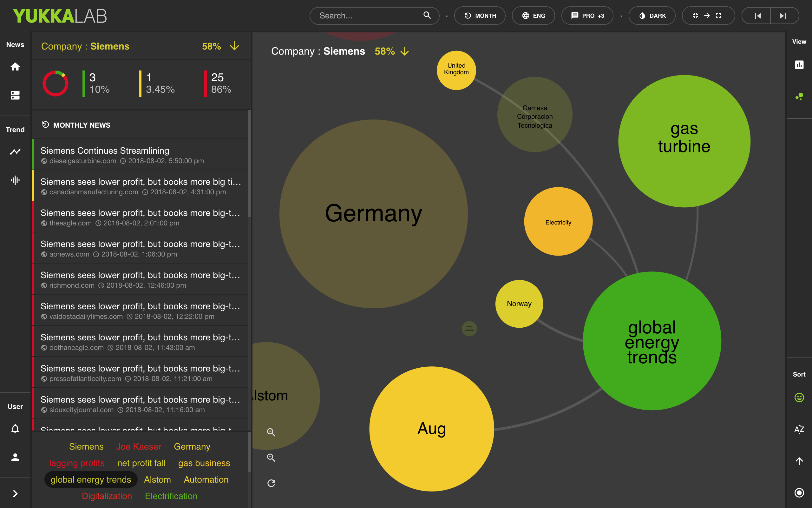This screenshot has width=812, height=508.
Task: Open the notifications bell
Action: (x=15, y=429)
